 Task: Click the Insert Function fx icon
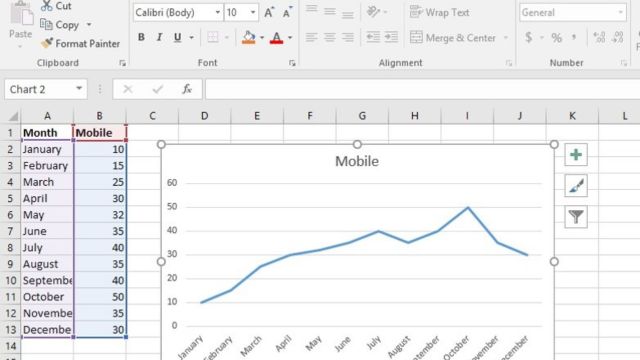click(187, 89)
